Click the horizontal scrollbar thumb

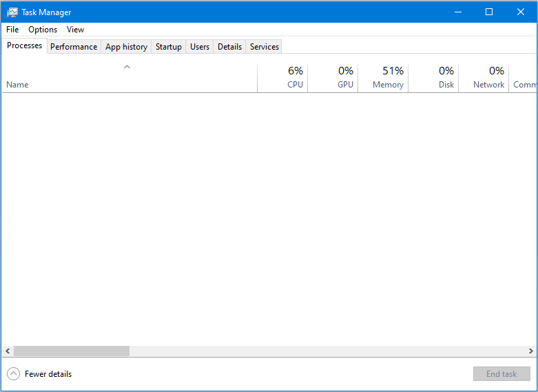(72, 351)
